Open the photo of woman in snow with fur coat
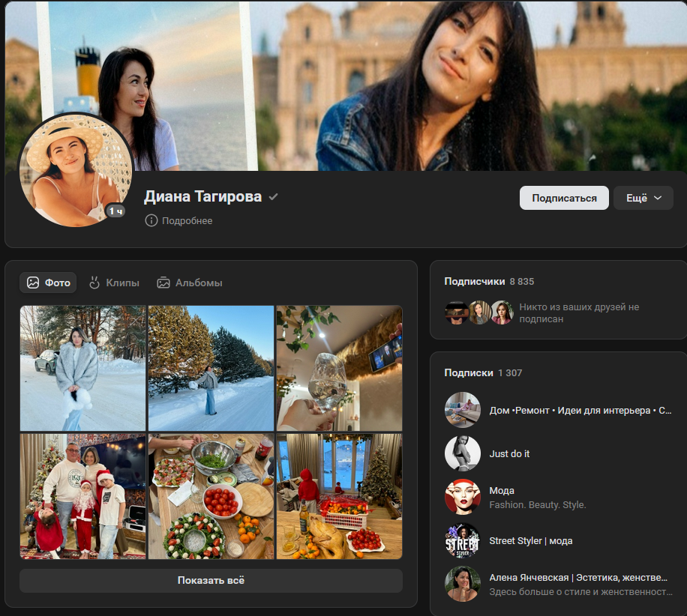 (82, 368)
